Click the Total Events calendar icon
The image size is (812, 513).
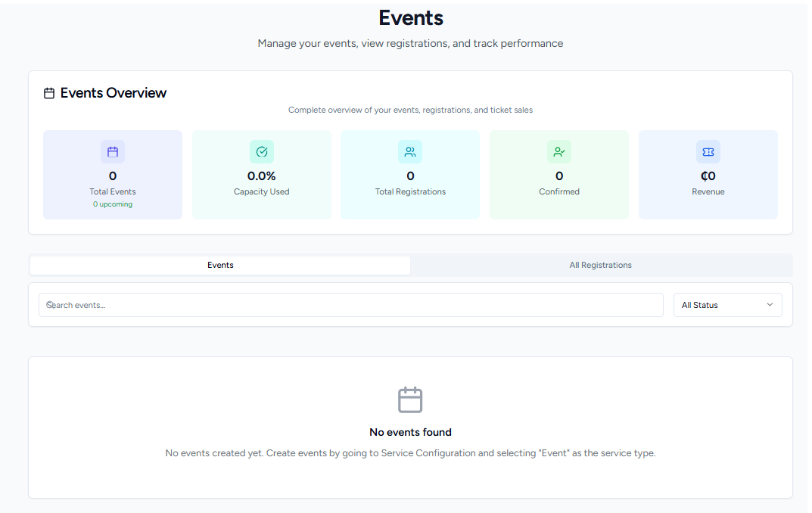point(113,152)
